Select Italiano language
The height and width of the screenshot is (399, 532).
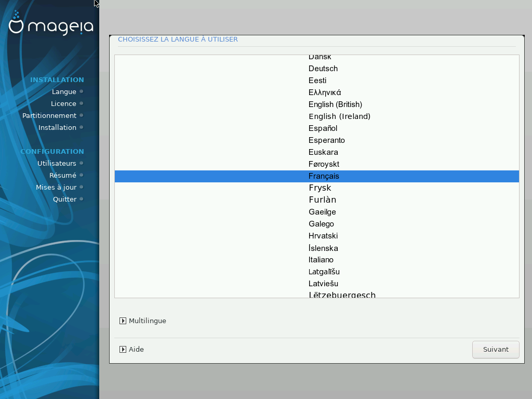click(317, 260)
